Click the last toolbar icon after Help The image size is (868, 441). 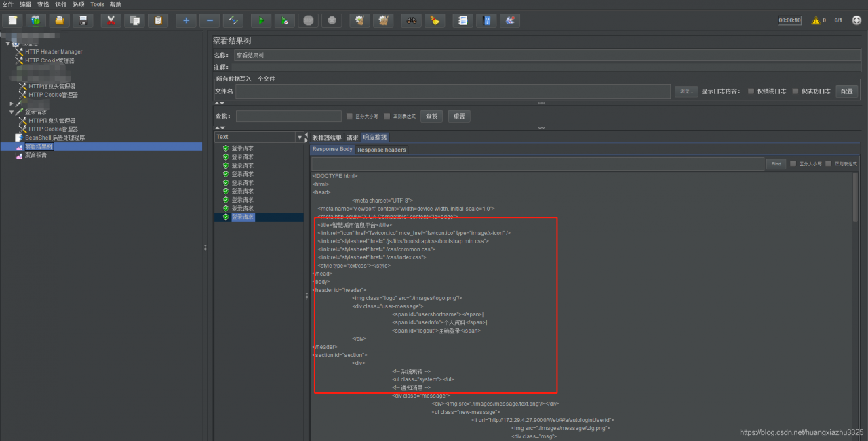click(x=510, y=20)
